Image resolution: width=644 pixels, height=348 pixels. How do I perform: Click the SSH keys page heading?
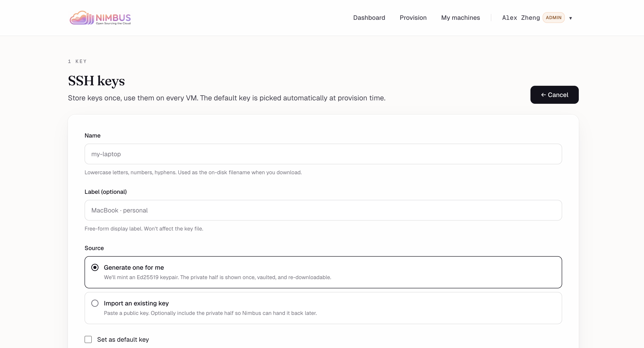click(x=96, y=81)
